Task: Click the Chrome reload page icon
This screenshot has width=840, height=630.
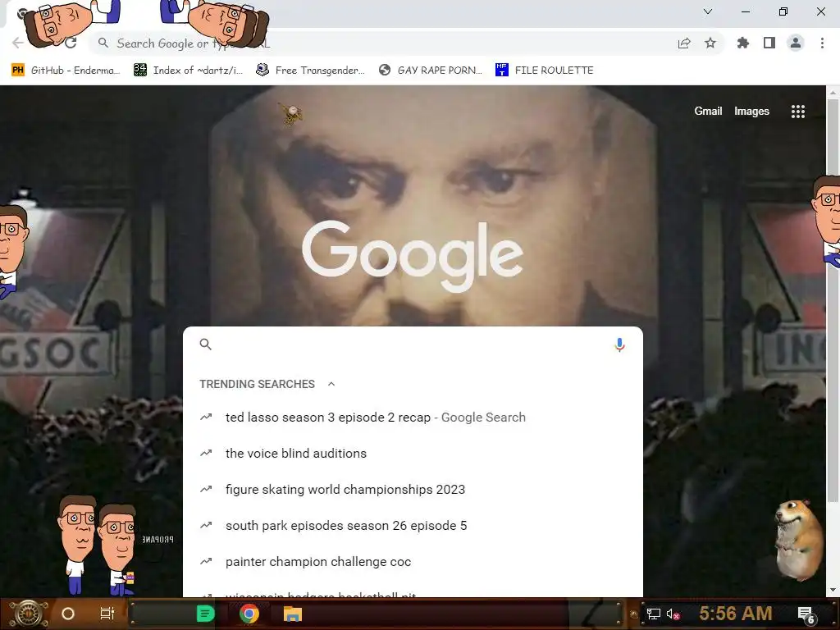Action: (x=71, y=43)
